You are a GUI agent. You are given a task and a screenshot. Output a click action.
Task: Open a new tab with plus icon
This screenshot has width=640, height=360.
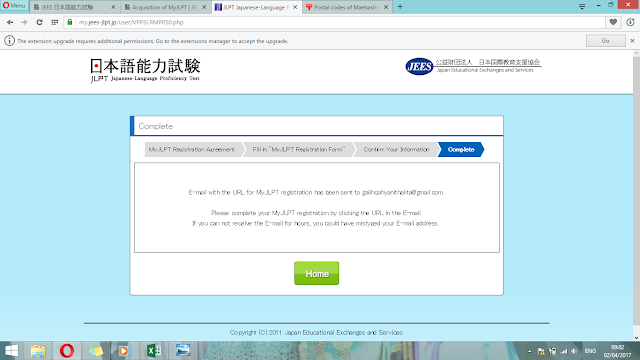(400, 7)
